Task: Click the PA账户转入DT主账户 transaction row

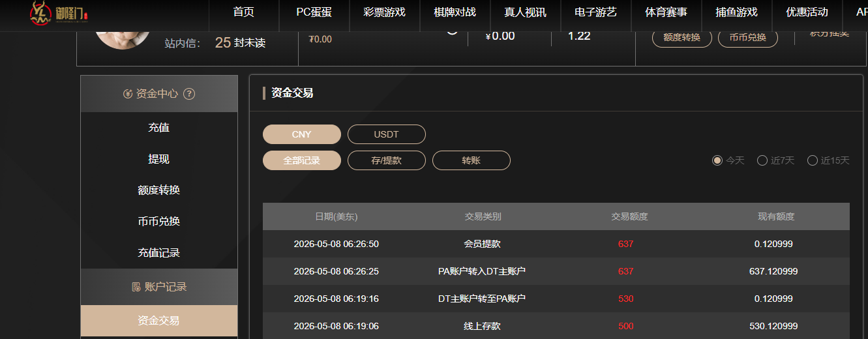Action: [556, 271]
